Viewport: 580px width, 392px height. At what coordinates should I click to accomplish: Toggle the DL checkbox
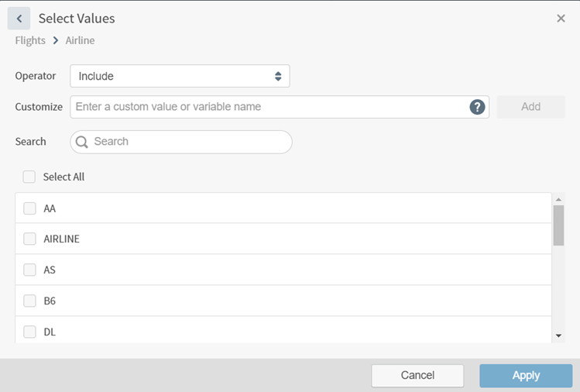pos(29,332)
